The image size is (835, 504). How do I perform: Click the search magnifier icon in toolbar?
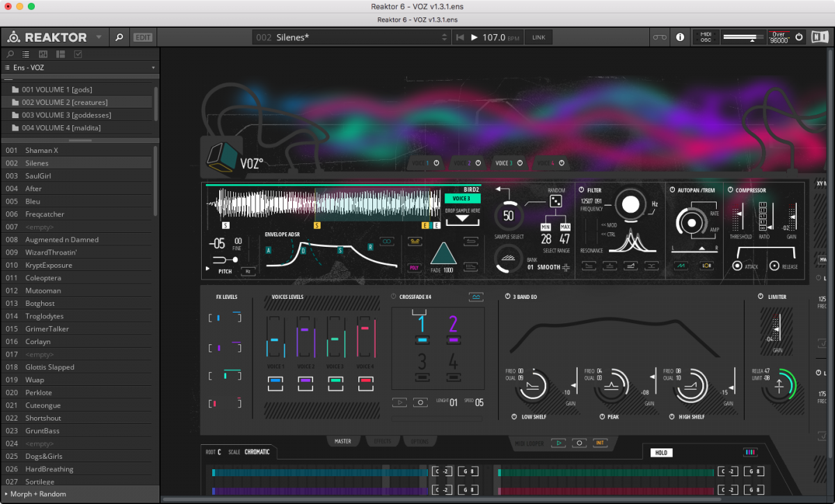point(119,38)
